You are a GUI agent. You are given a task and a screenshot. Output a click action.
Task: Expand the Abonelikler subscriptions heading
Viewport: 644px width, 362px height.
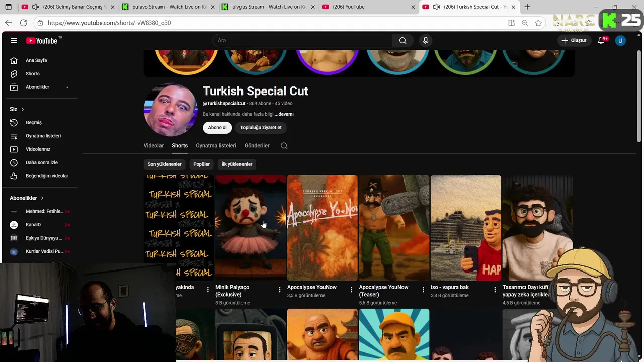pos(27,198)
